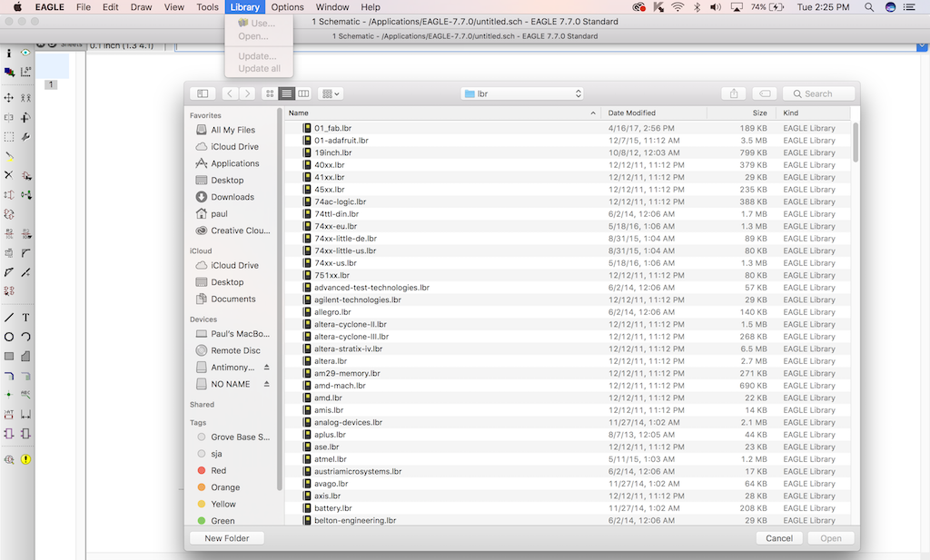The width and height of the screenshot is (930, 560).
Task: Sort by the Name column header
Action: pyautogui.click(x=442, y=113)
